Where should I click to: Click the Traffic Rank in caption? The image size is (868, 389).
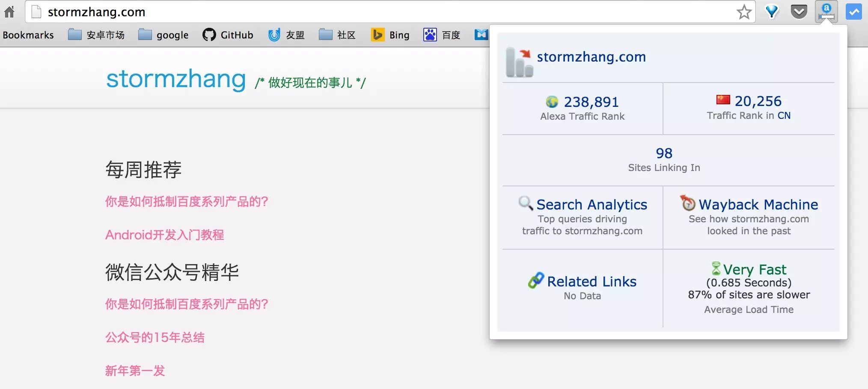click(x=740, y=115)
